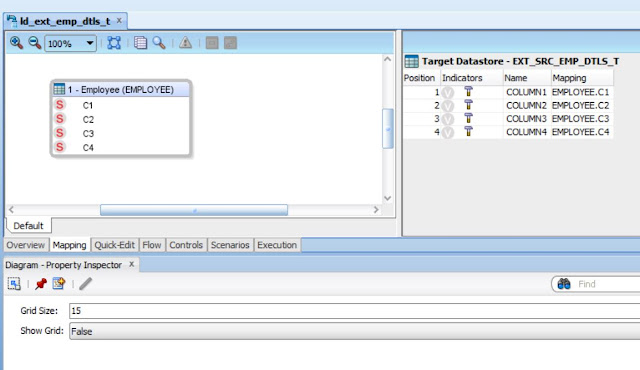Click the S indicator beside C1
Viewport: 640px width, 370px height.
60,105
